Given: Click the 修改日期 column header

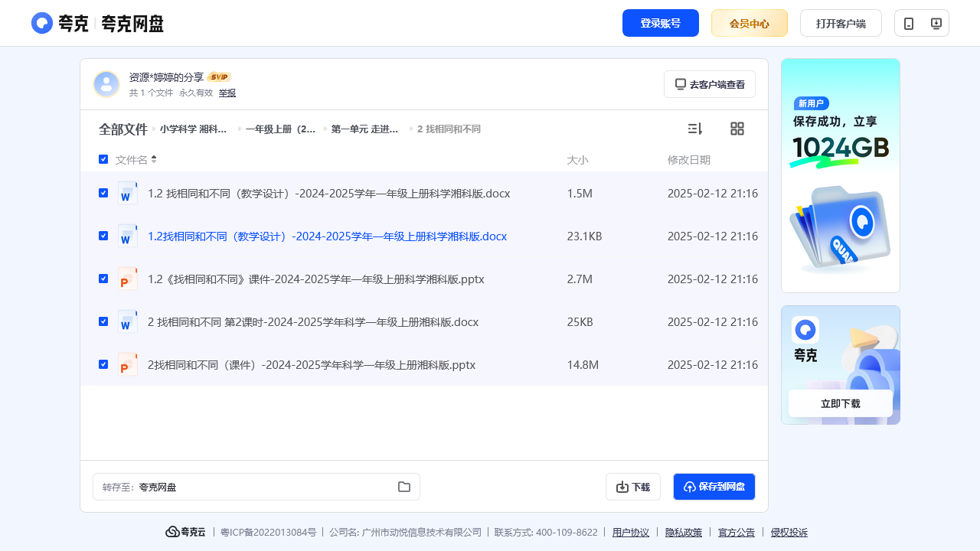Looking at the screenshot, I should [x=689, y=160].
